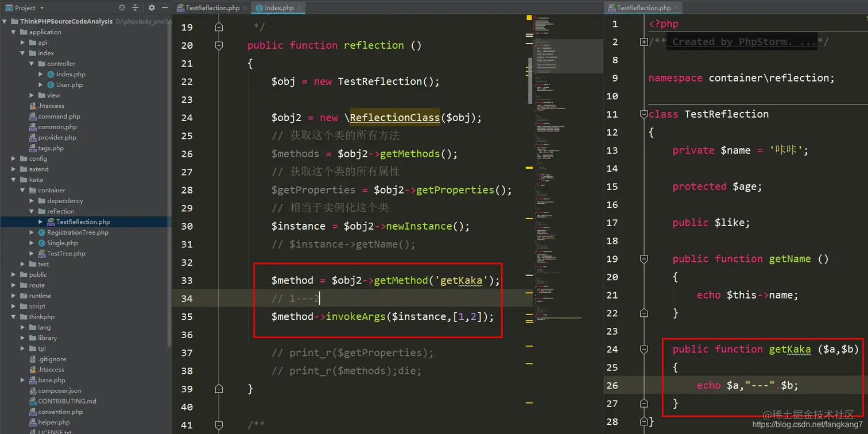Expand the dependency folder
Screen dimensions: 868x434
(32, 201)
